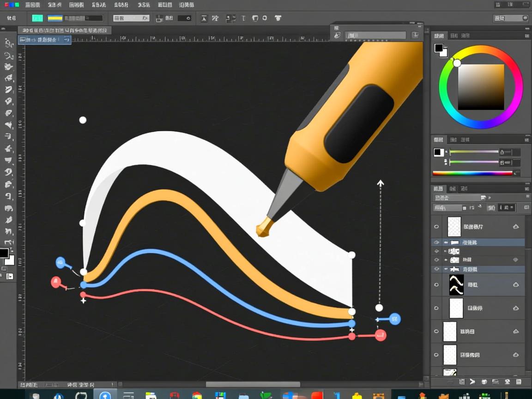Hide the topmost layer using its eye icon
The image size is (532, 399).
436,227
